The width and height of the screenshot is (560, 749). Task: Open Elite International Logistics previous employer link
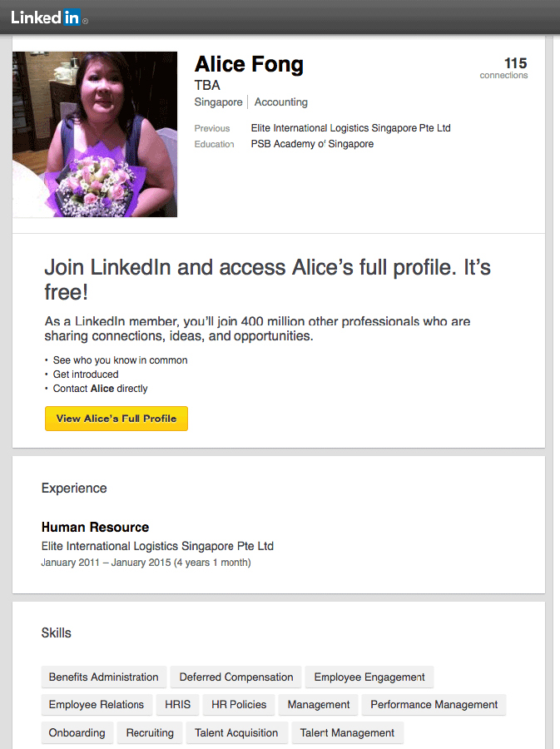(350, 128)
